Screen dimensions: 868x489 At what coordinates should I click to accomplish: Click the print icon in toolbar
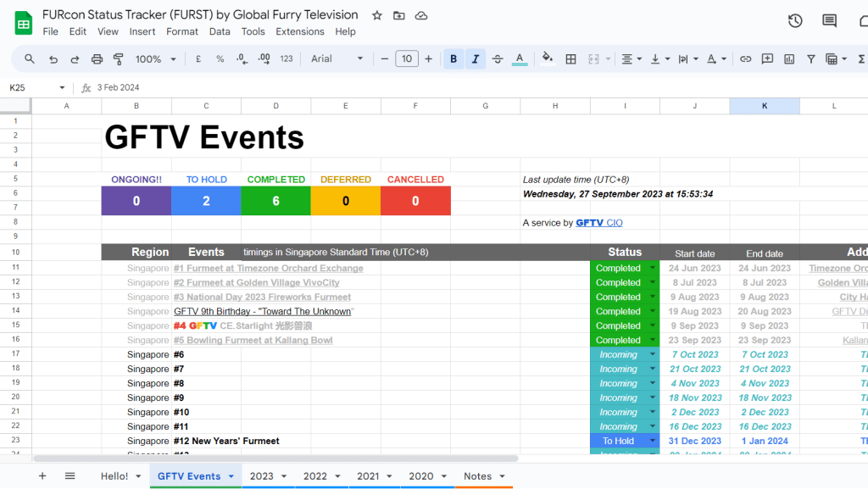pyautogui.click(x=97, y=59)
